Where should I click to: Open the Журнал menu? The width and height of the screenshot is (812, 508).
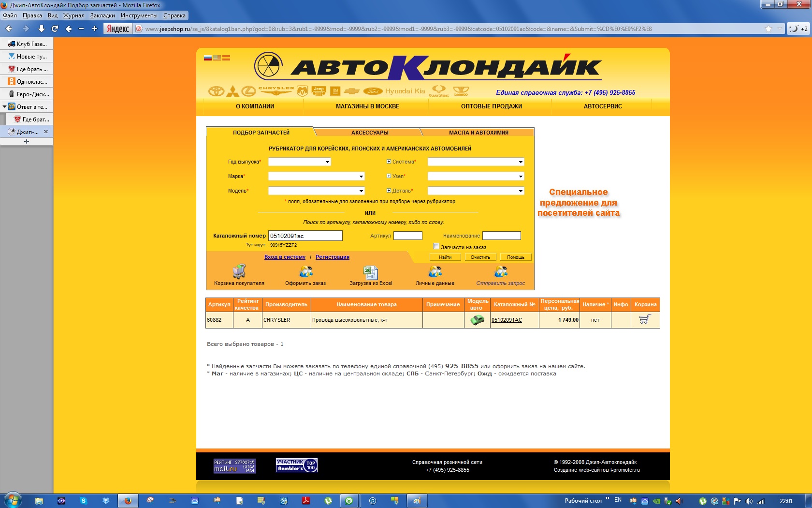(x=74, y=15)
